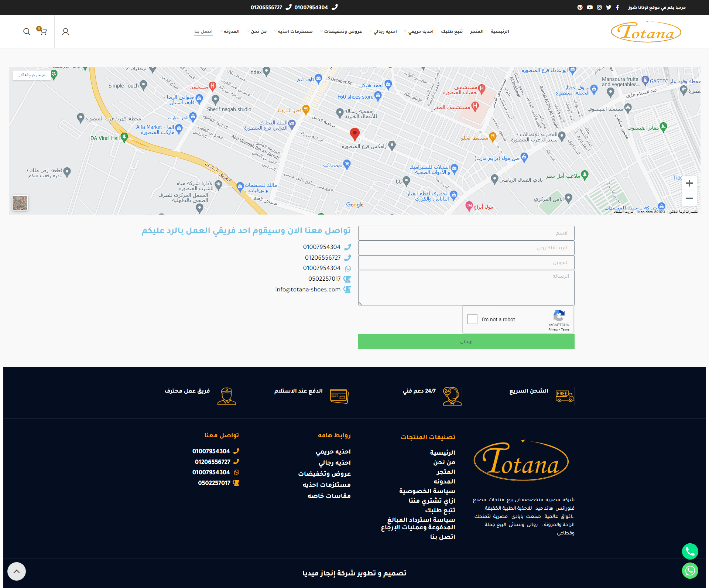Click the floating green phone button
The height and width of the screenshot is (588, 709).
[690, 551]
